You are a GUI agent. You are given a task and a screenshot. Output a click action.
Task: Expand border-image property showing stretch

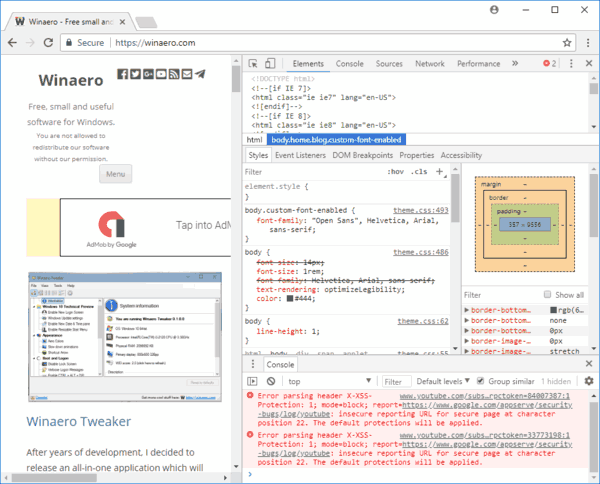[x=467, y=351]
